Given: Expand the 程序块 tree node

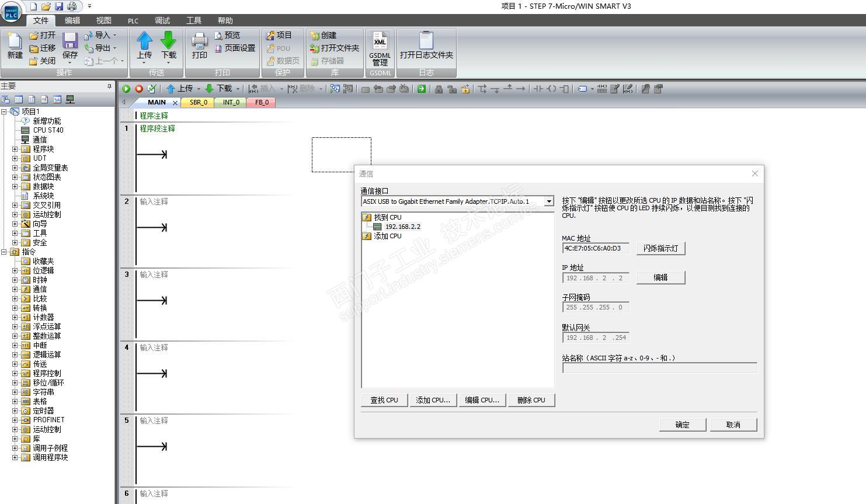Looking at the screenshot, I should (x=15, y=149).
